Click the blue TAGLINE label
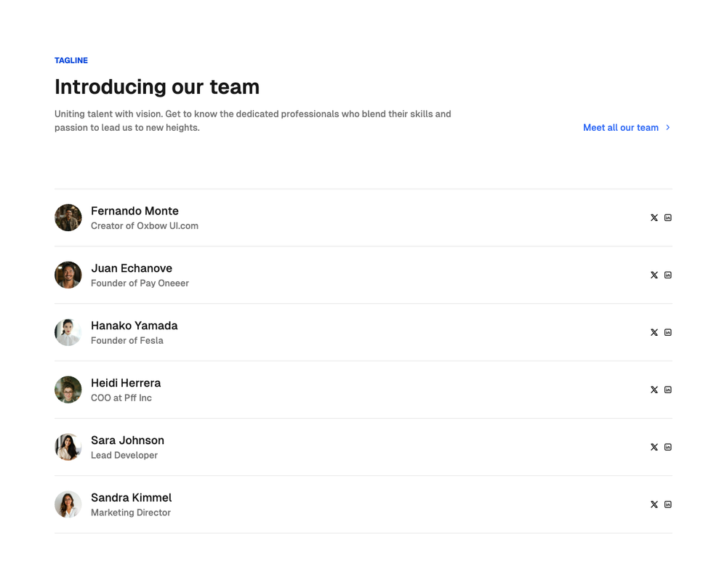This screenshot has height=588, width=727. click(x=71, y=61)
